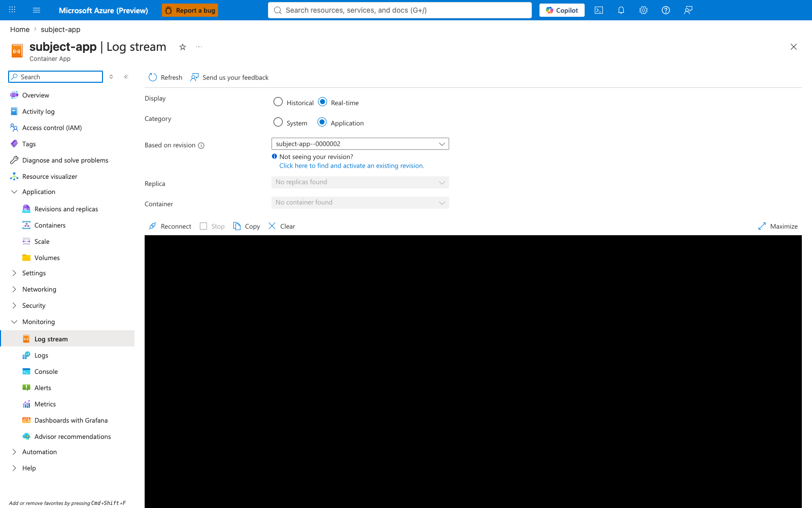The width and height of the screenshot is (812, 508).
Task: Select the Application category radio button
Action: click(322, 122)
